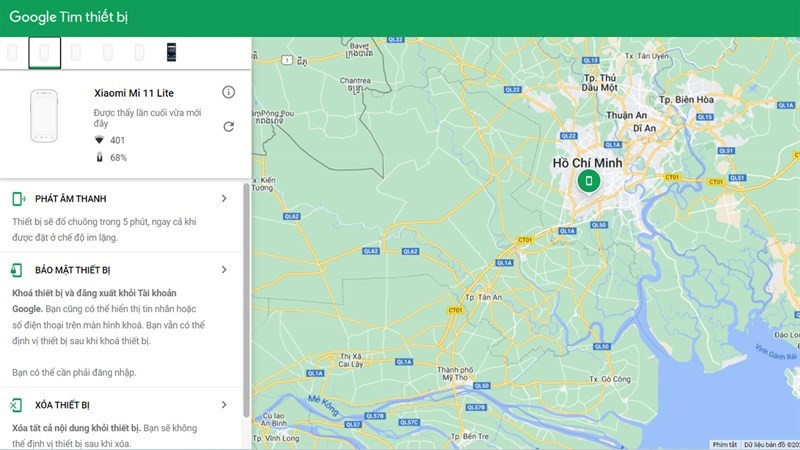This screenshot has height=450, width=800.
Task: Open the PHÁT ÂM THANH option
Action: [x=70, y=199]
